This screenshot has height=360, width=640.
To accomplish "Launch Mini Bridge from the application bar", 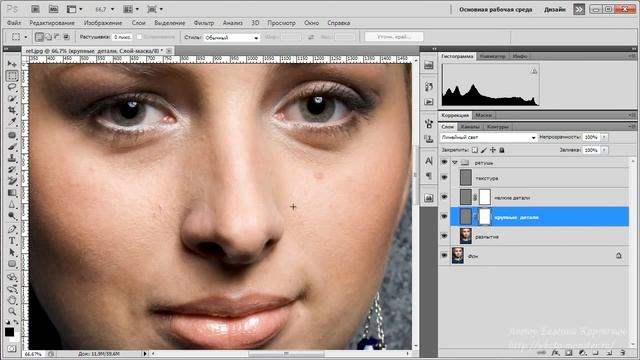I will [x=53, y=9].
